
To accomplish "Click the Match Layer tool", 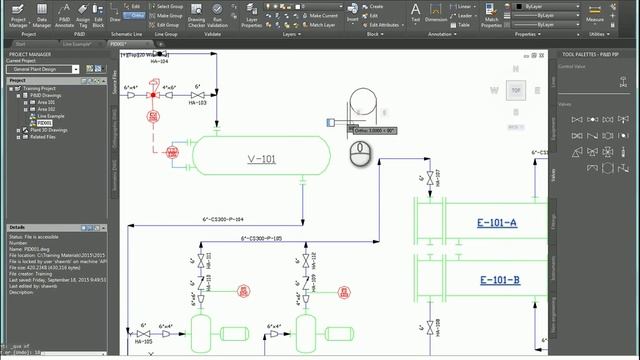I will pyautogui.click(x=319, y=25).
